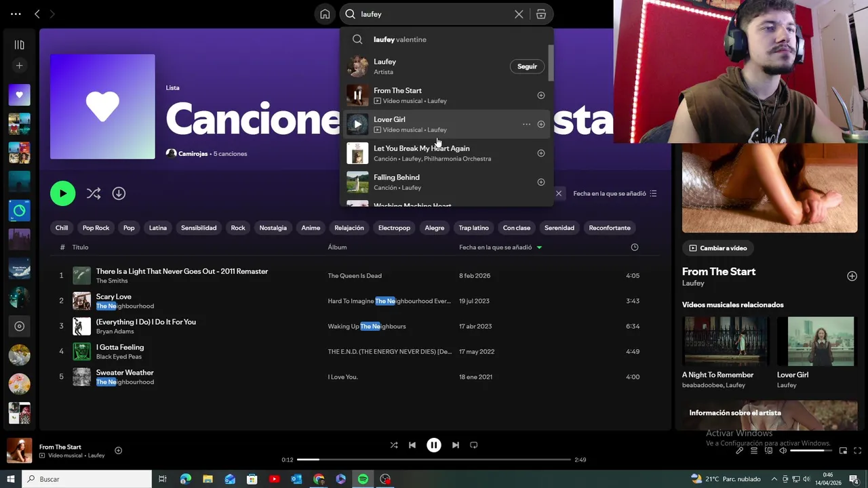Skip to next track

pos(456,445)
